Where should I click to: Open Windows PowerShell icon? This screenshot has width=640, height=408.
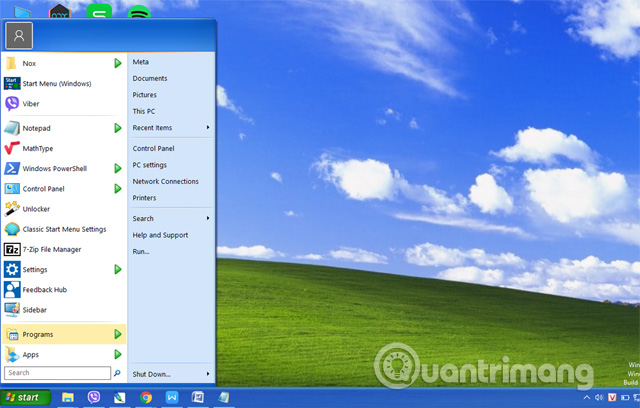pos(12,169)
